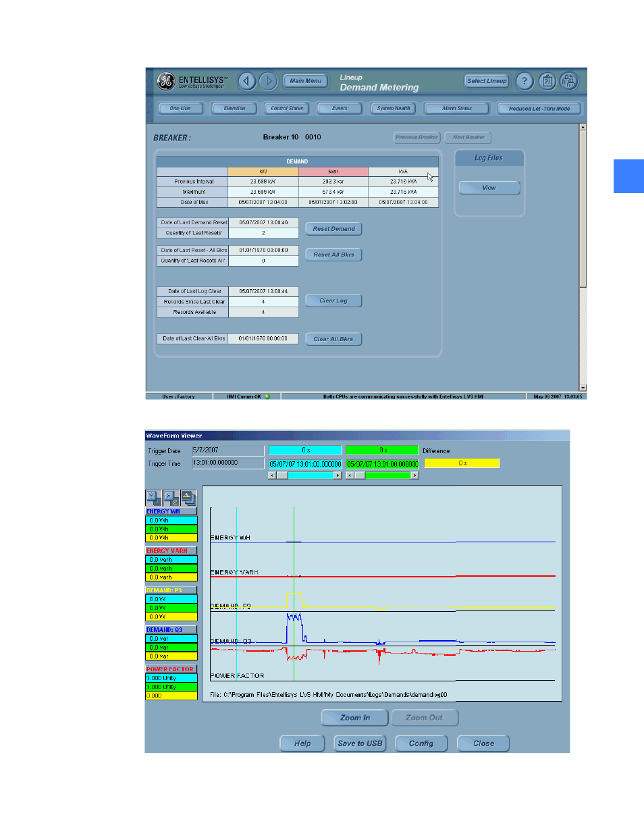Click the cyan cursor slider thumb

(x=282, y=475)
